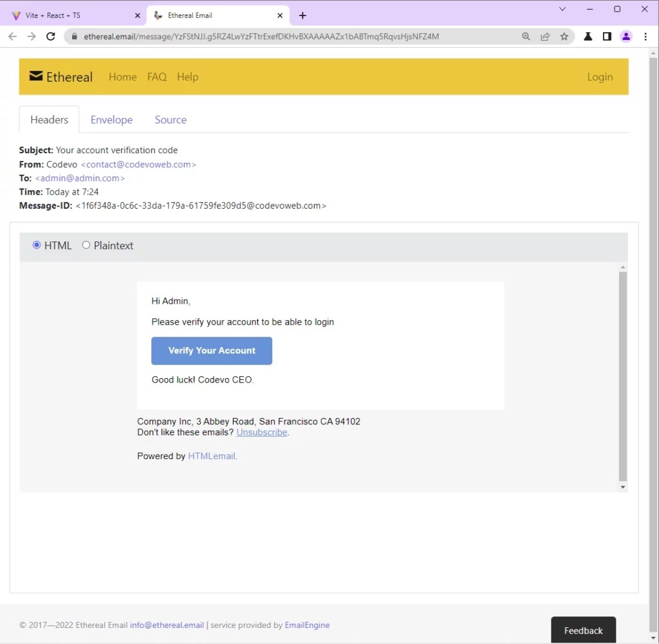Click the Verify Your Account button
The image size is (659, 644).
coord(212,350)
